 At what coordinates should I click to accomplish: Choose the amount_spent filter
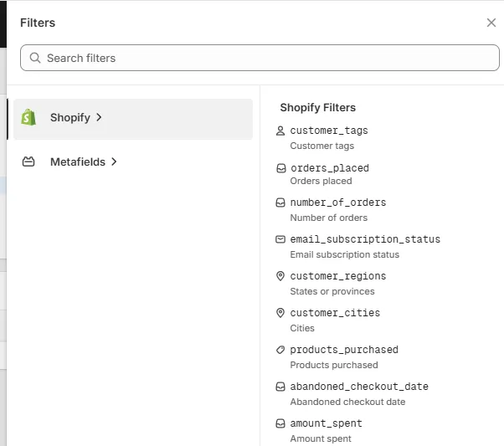click(x=326, y=423)
